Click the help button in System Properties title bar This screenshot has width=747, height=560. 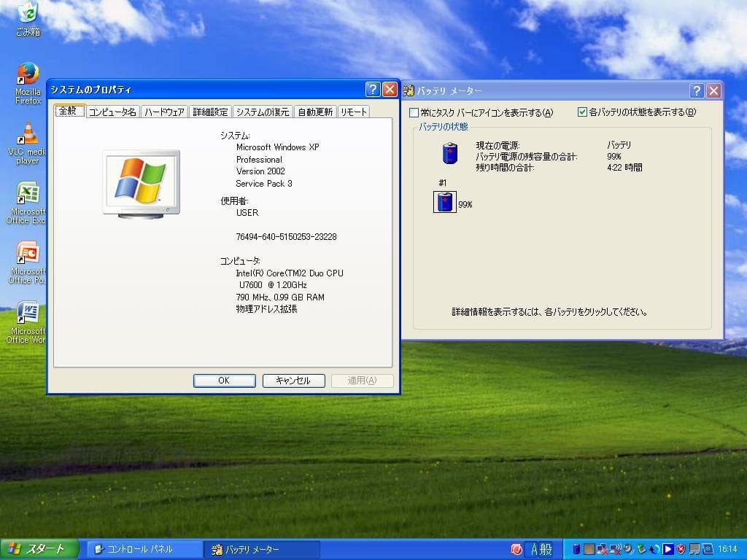click(x=373, y=89)
